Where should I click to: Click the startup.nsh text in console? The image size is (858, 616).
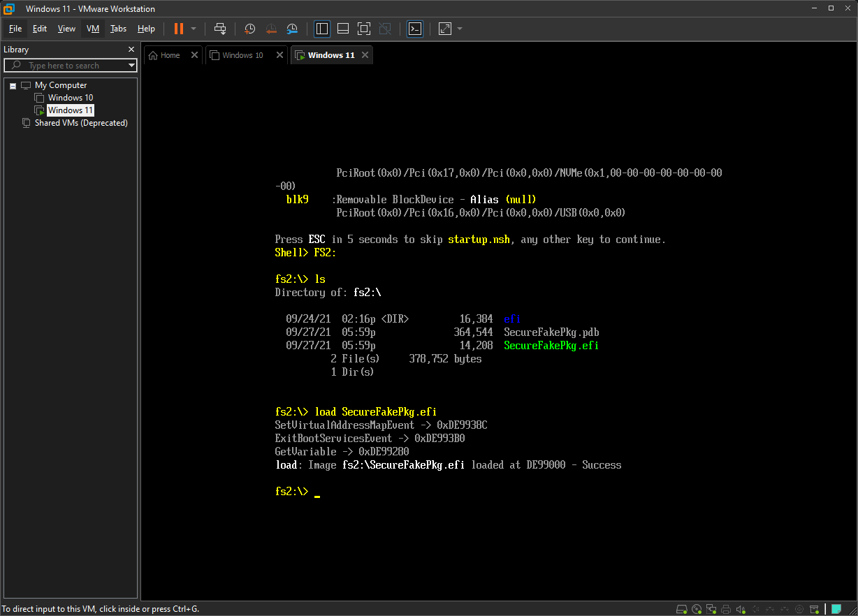pos(479,240)
